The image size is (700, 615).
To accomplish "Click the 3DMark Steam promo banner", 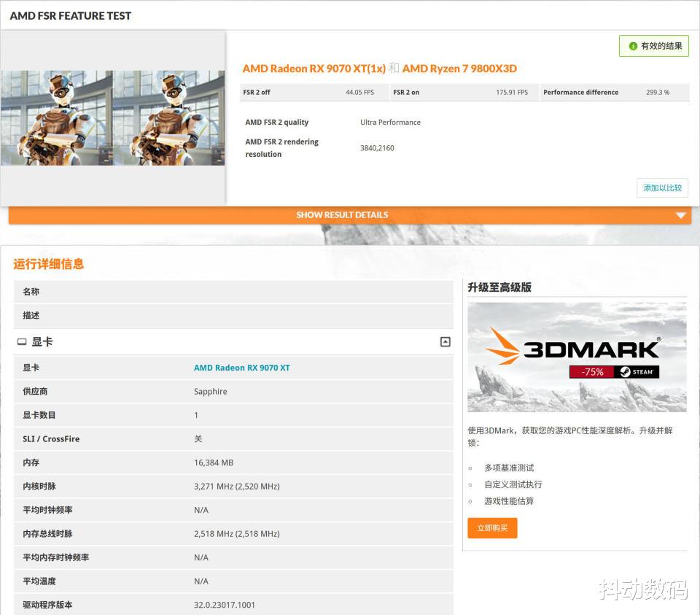I will pyautogui.click(x=577, y=357).
